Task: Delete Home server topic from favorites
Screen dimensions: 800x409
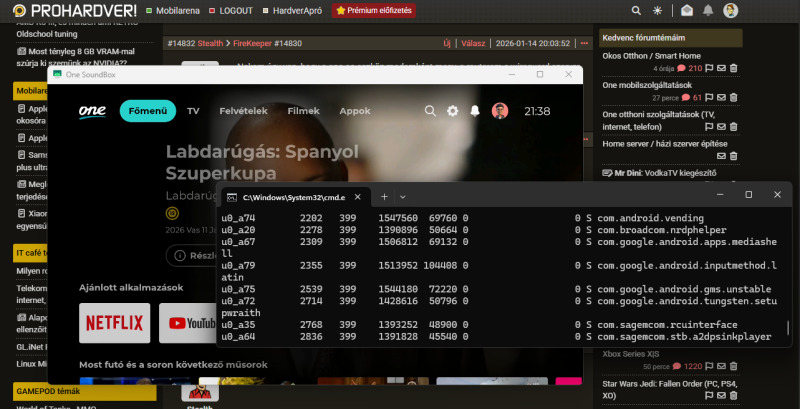Action: pyautogui.click(x=733, y=156)
